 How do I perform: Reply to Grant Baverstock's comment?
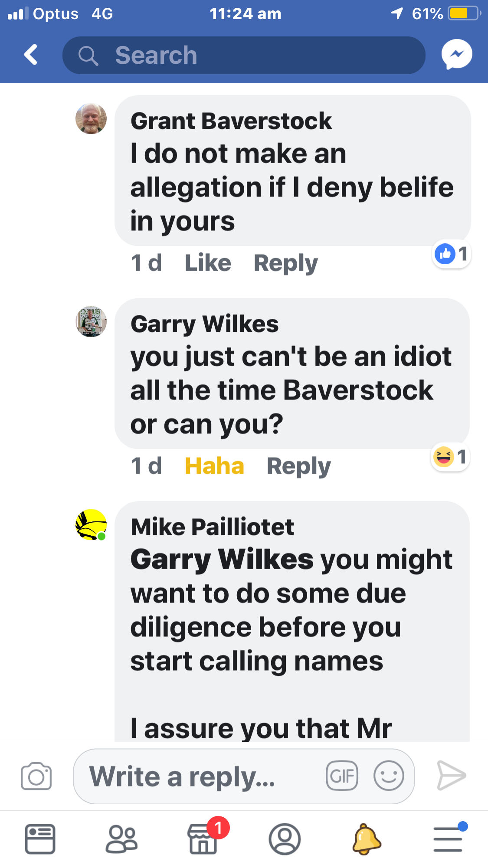point(285,263)
